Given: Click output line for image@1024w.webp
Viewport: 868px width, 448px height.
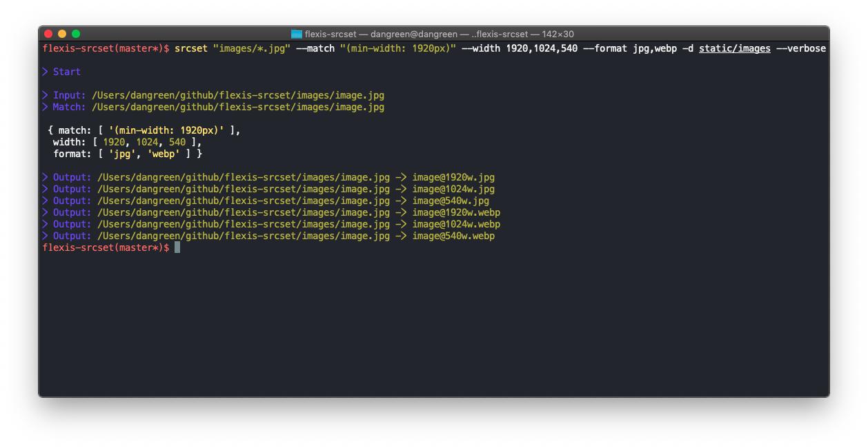Looking at the screenshot, I should (x=271, y=224).
